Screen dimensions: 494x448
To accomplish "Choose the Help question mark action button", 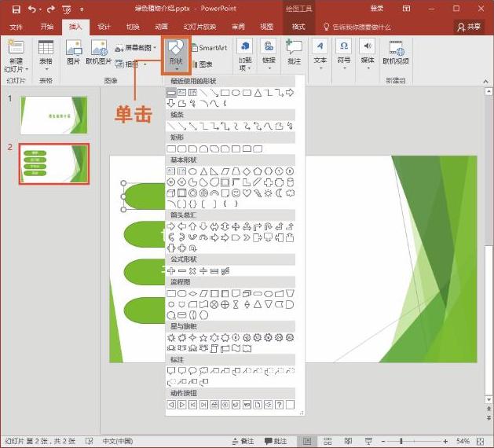I will pos(279,405).
